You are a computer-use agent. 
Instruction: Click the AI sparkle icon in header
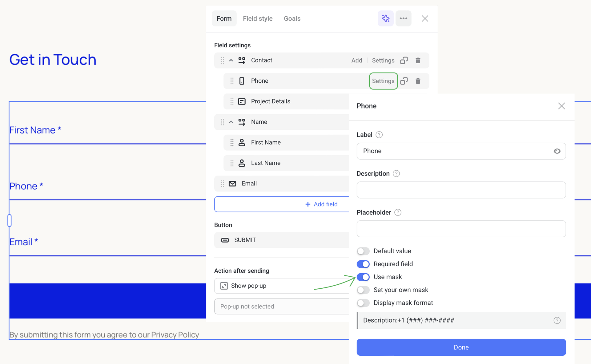(385, 18)
